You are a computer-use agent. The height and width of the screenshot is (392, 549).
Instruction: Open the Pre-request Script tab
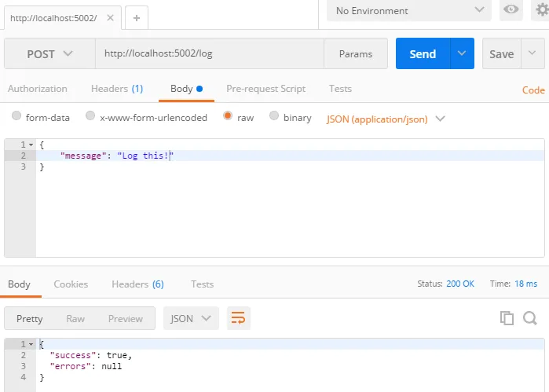pos(265,89)
